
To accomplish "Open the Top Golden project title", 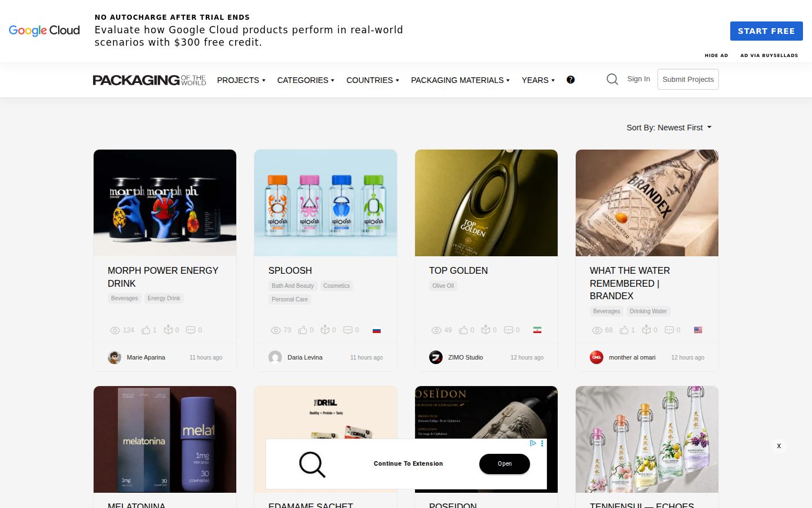I will click(x=458, y=270).
